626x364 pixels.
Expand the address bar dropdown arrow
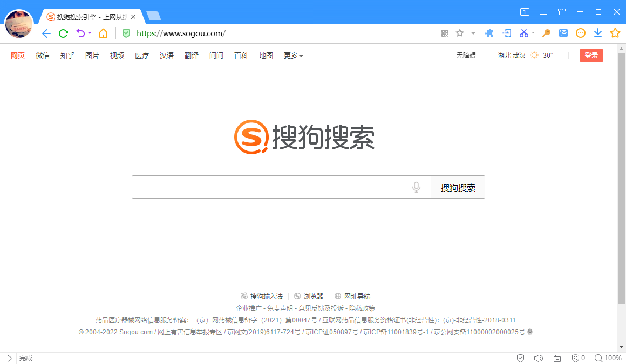click(x=473, y=33)
